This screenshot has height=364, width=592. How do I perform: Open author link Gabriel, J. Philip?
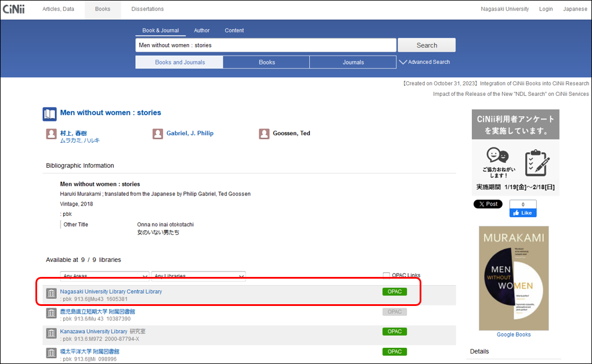coord(190,133)
